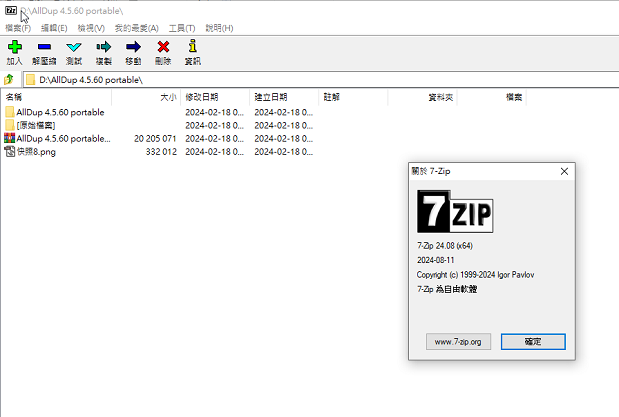Click the image file icon of 快照8.png

pyautogui.click(x=10, y=152)
